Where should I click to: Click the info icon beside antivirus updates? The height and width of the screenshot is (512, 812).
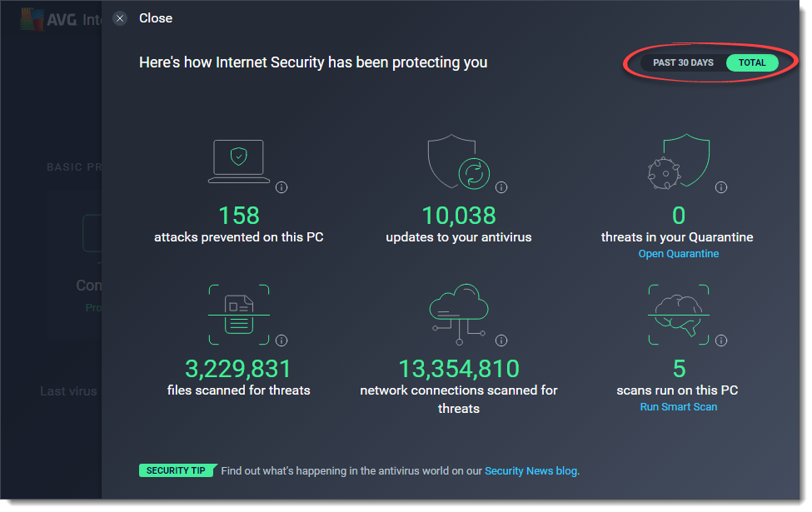pos(501,187)
